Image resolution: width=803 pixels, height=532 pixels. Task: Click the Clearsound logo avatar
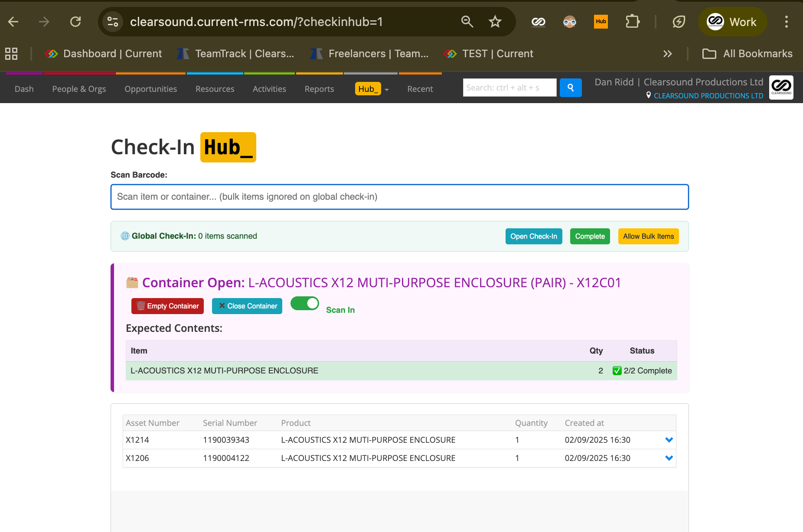tap(781, 88)
